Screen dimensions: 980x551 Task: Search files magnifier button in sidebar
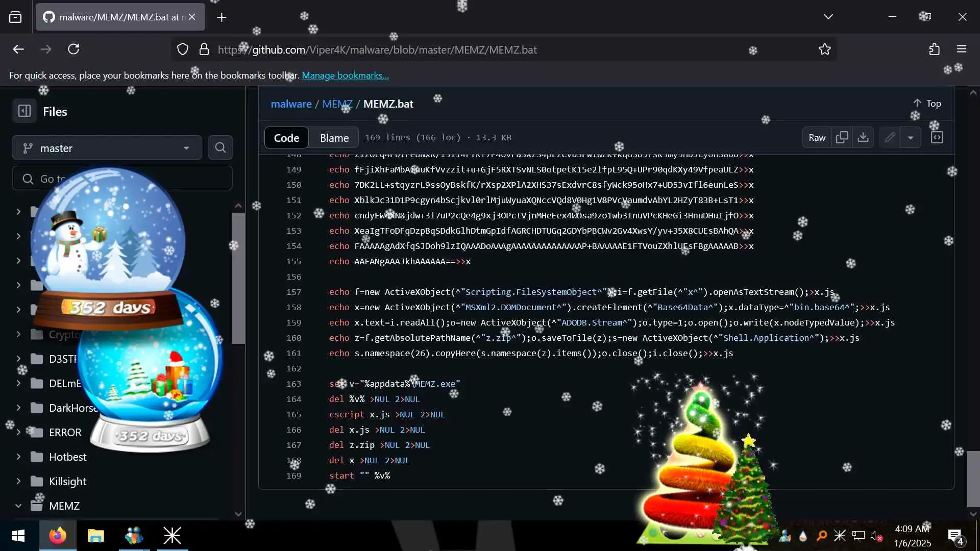coord(220,148)
